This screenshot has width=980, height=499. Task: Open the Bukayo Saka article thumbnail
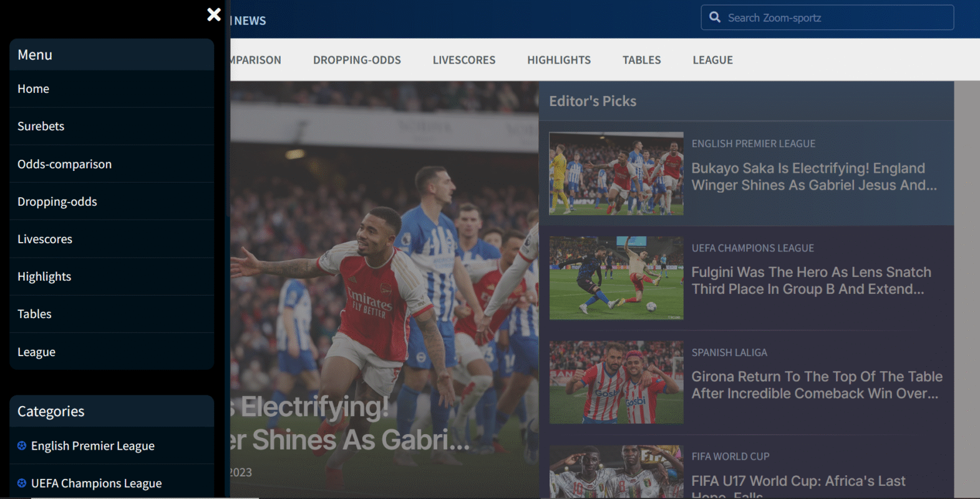[x=616, y=173]
